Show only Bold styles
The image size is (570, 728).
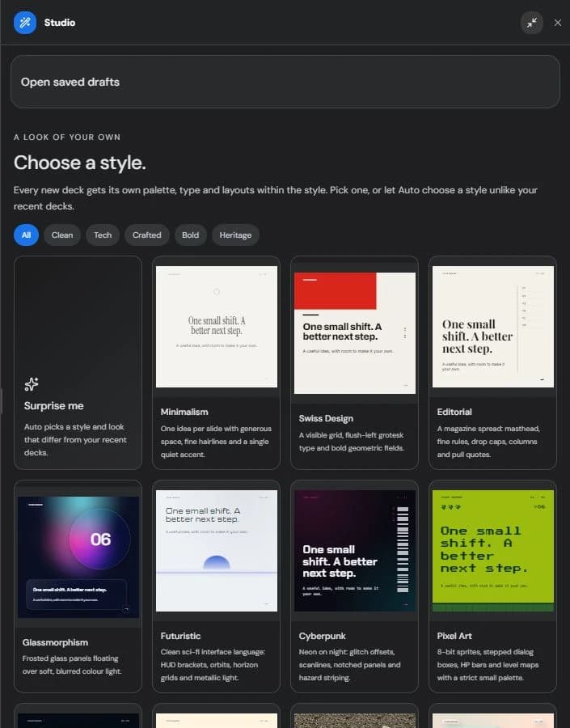190,235
